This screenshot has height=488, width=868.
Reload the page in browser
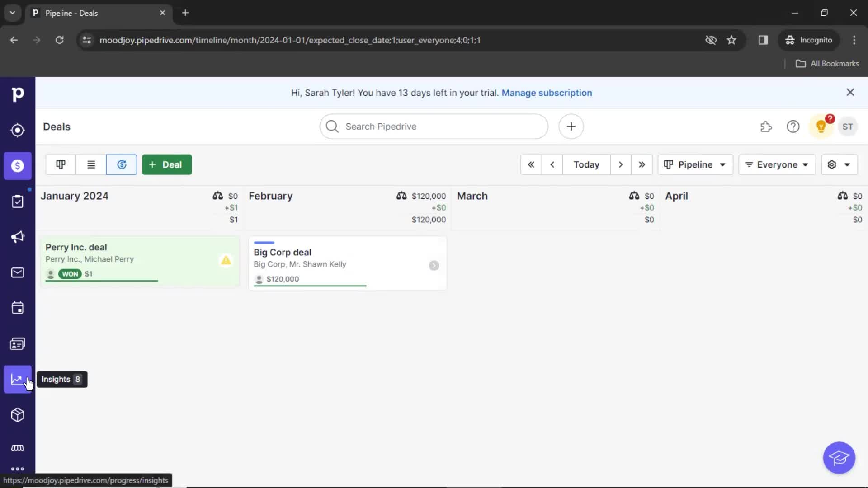pyautogui.click(x=59, y=40)
